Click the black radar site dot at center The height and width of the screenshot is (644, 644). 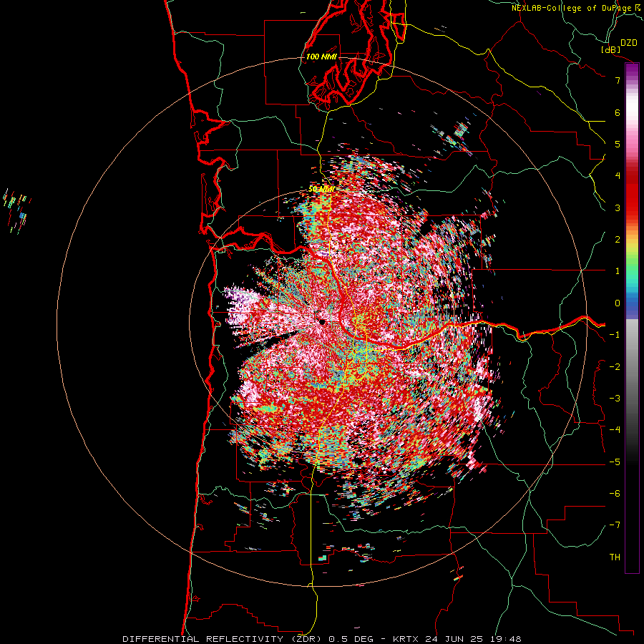tap(322, 323)
